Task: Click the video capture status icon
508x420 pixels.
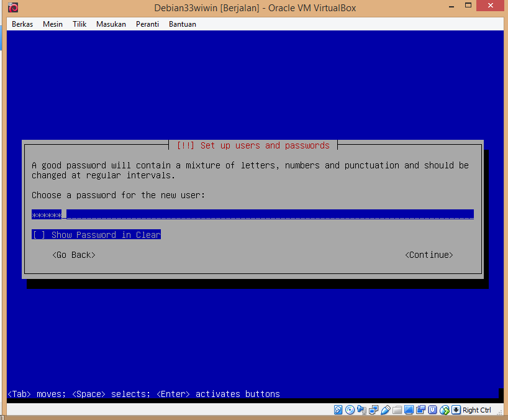Action: 420,410
